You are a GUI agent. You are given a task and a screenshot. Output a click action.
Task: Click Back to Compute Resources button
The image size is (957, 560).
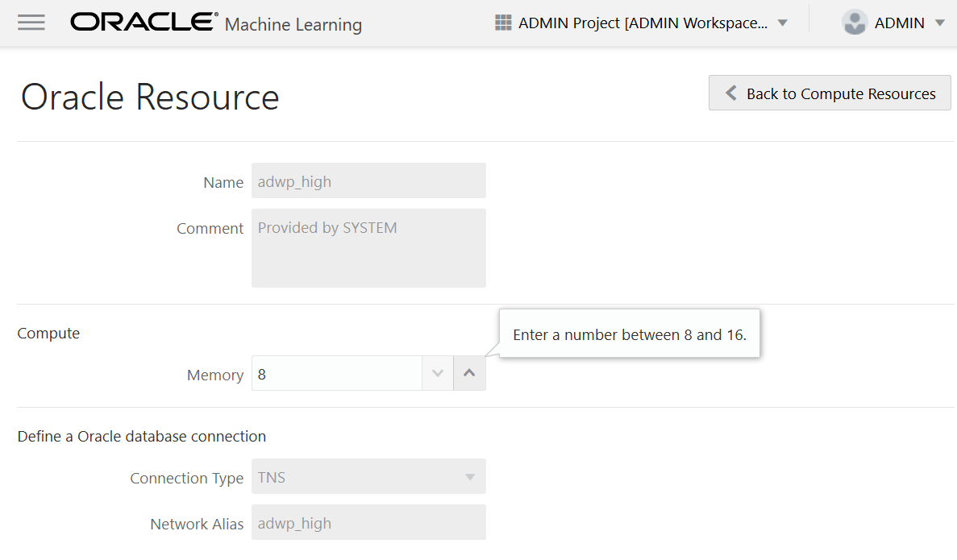tap(830, 93)
